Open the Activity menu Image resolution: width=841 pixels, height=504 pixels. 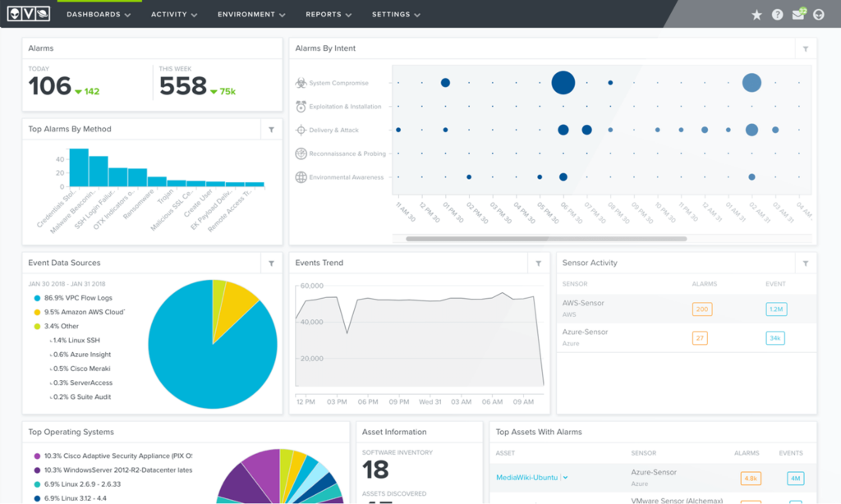click(x=174, y=15)
